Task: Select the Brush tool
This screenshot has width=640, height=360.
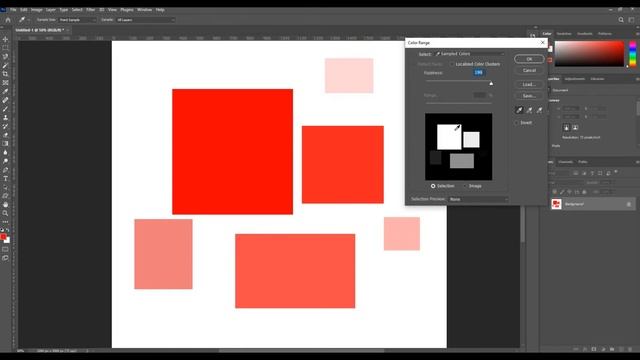Action: coord(5,109)
